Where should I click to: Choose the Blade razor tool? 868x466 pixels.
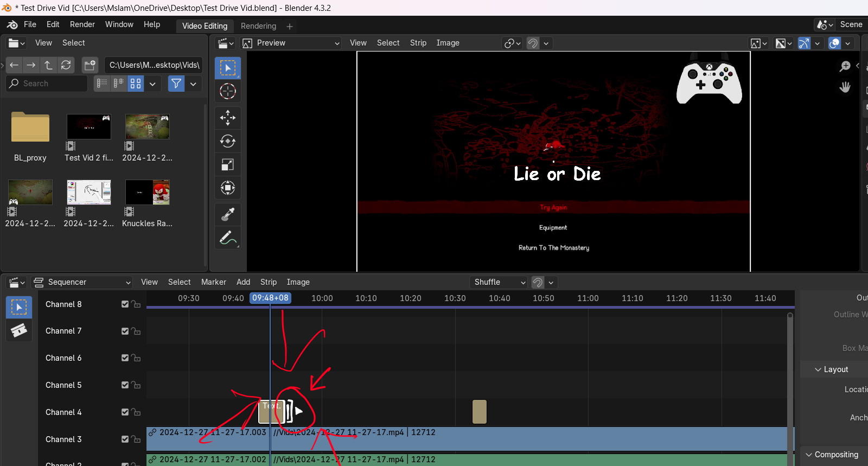point(19,330)
